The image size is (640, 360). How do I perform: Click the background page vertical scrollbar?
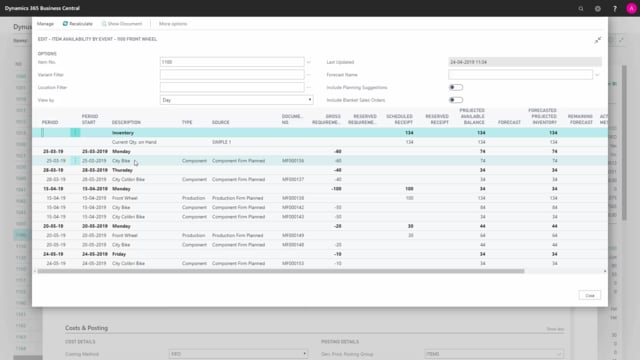[x=624, y=143]
